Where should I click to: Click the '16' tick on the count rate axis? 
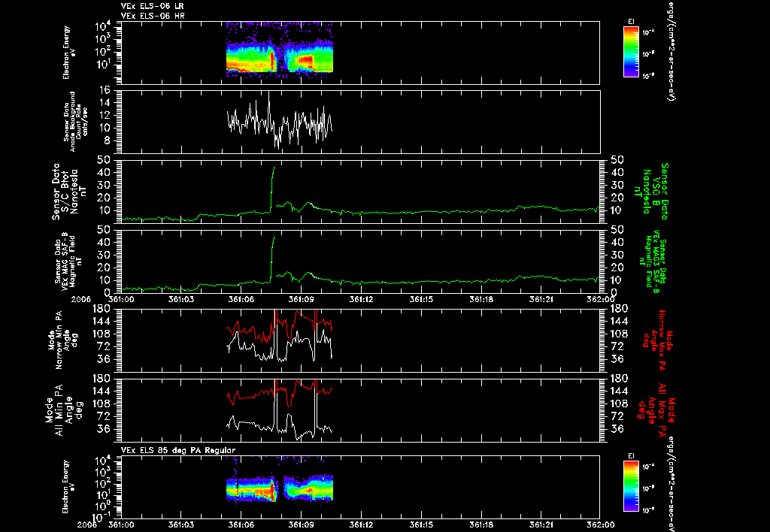click(x=104, y=90)
